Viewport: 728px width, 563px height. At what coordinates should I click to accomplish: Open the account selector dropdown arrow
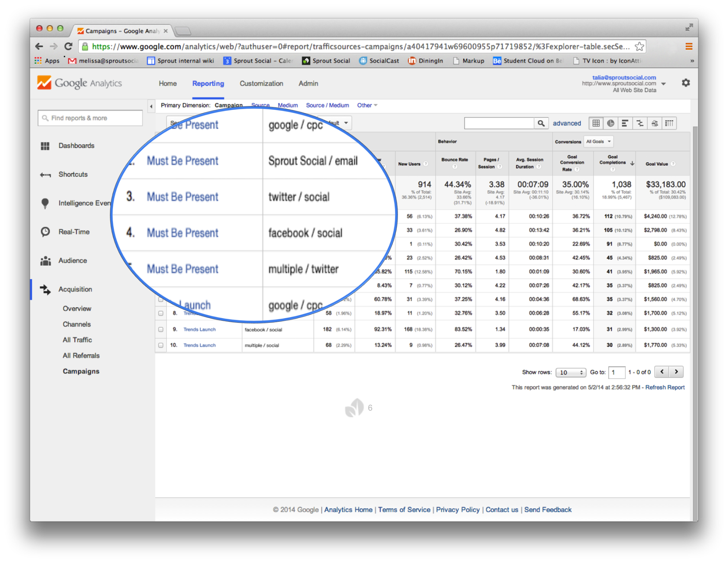tap(664, 84)
